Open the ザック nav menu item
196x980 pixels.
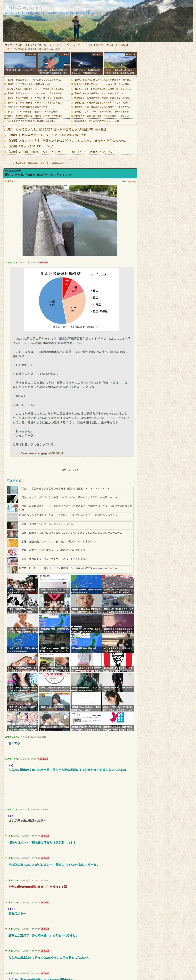pos(8,45)
